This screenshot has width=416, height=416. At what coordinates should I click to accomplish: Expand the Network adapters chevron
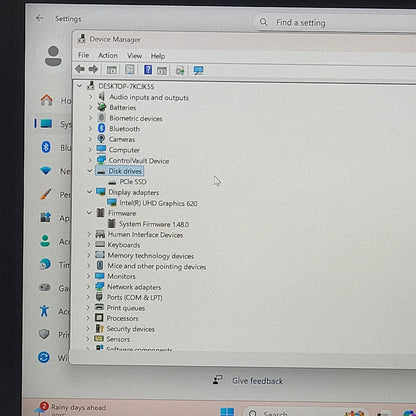pos(88,286)
